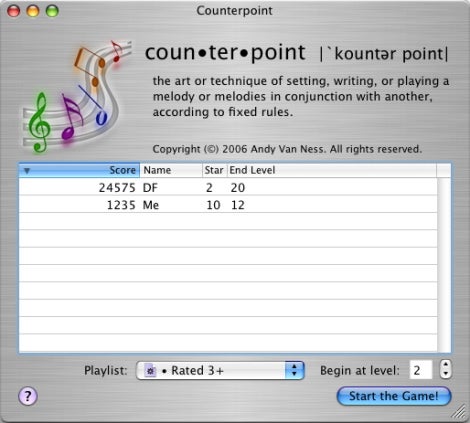Click the Begin at level input field
Screen dimensions: 470x423
[421, 370]
